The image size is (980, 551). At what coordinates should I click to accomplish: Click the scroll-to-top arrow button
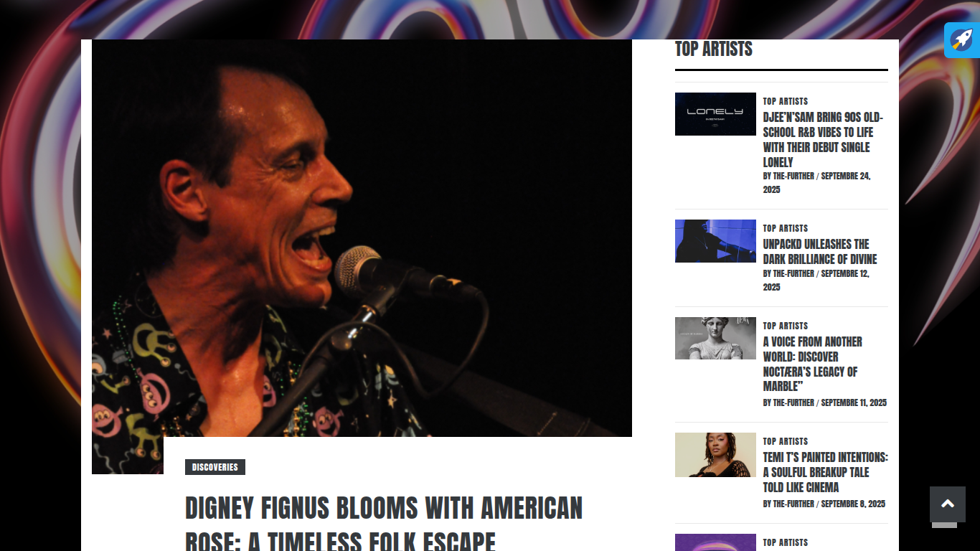point(948,504)
